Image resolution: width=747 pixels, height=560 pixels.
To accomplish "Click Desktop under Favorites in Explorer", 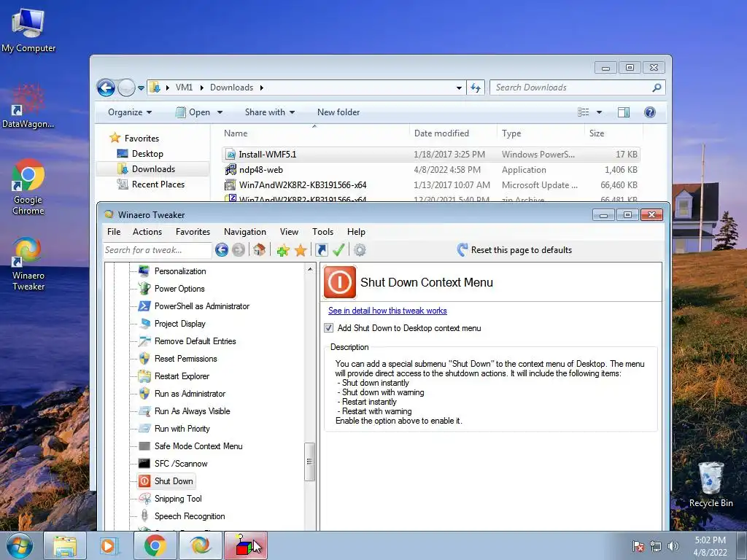I will point(147,154).
